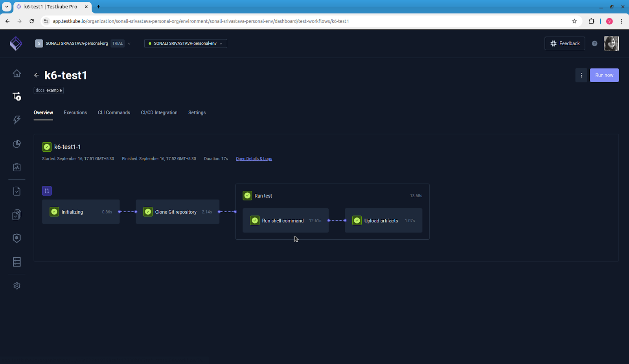This screenshot has height=364, width=629.
Task: Open the three-dot workflow options menu
Action: tap(581, 75)
